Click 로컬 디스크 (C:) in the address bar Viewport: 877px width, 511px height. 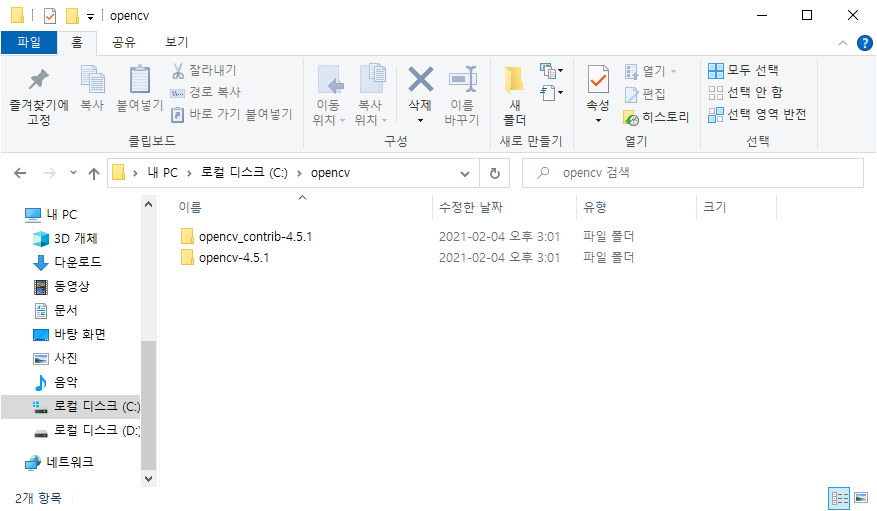pyautogui.click(x=244, y=173)
